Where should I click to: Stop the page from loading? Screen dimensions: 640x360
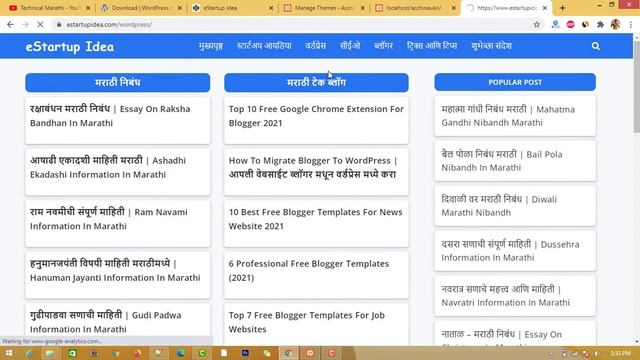pyautogui.click(x=40, y=24)
